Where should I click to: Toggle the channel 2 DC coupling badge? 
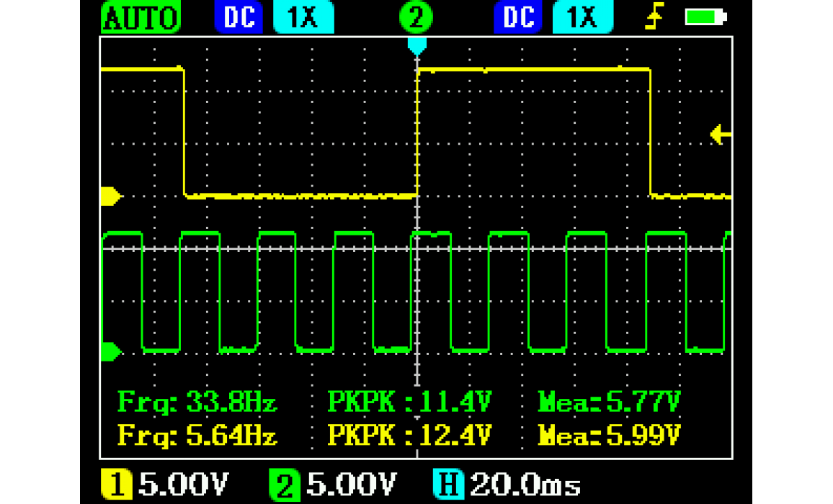(x=519, y=17)
